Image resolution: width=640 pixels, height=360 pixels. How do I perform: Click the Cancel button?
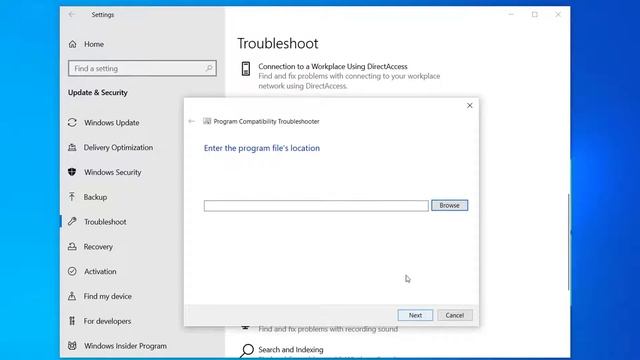pyautogui.click(x=455, y=315)
